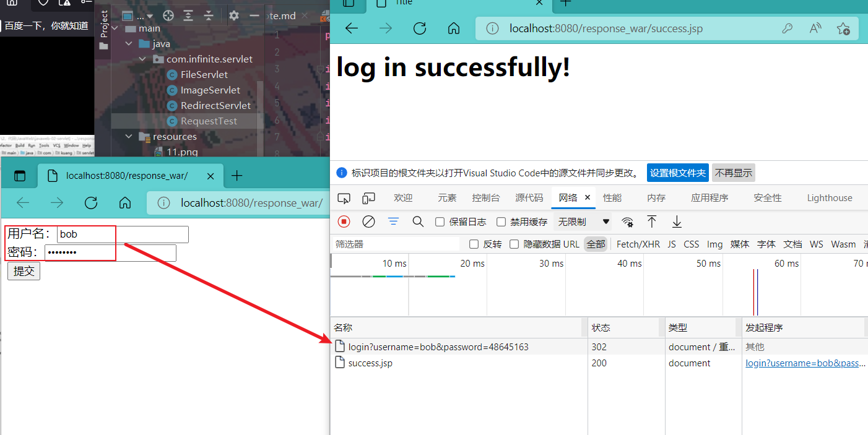Stop recording network log
The width and height of the screenshot is (868, 435).
344,222
